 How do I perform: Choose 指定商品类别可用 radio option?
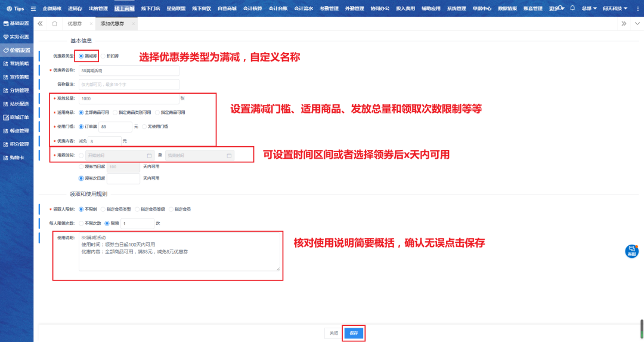(115, 112)
